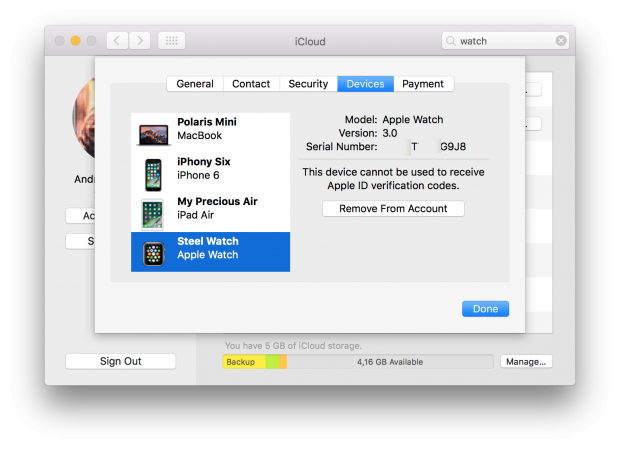
Task: Switch to the Security tab
Action: [308, 84]
